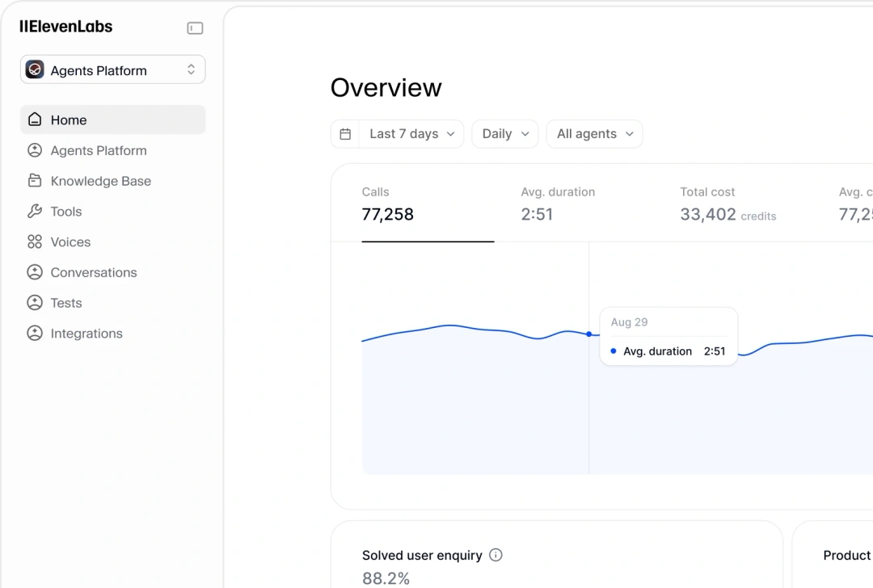Click the Agents Platform sidebar icon
Image resolution: width=873 pixels, height=588 pixels.
pos(35,150)
